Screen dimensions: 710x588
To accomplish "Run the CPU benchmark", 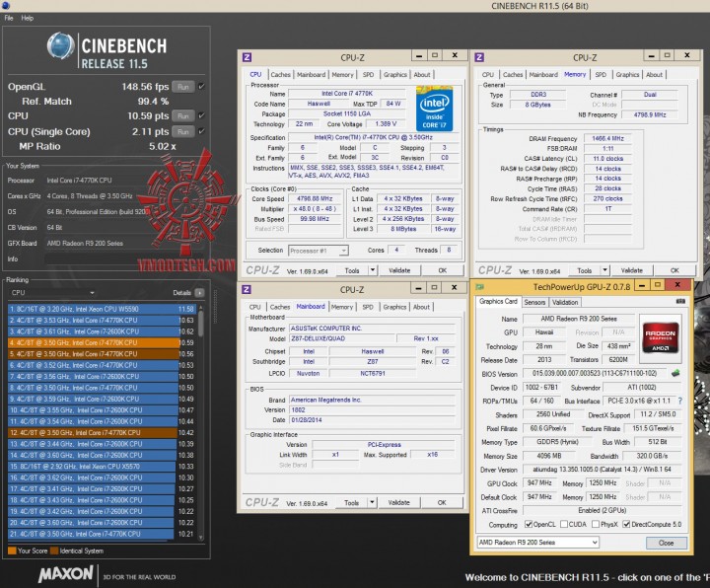I will 183,116.
